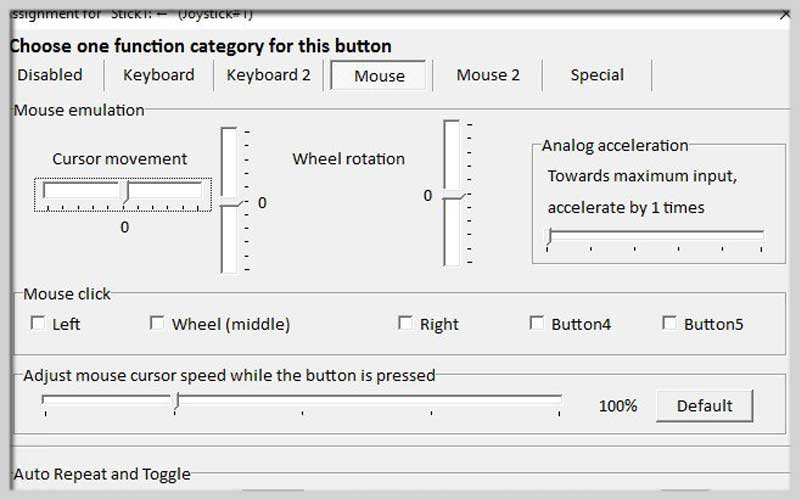
Task: Click the Wheel rotation vertical slider
Action: pos(452,195)
